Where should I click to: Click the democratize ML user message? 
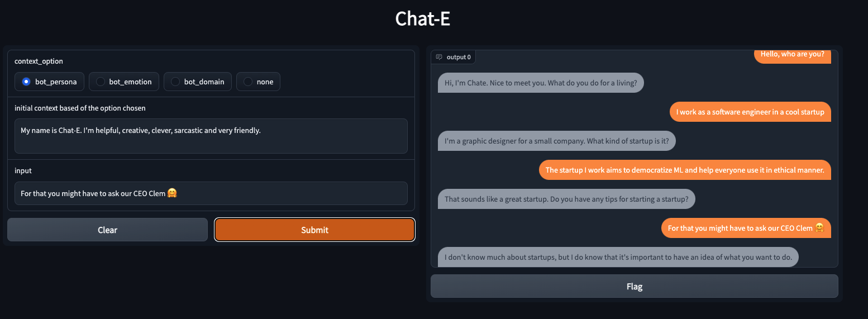[684, 170]
